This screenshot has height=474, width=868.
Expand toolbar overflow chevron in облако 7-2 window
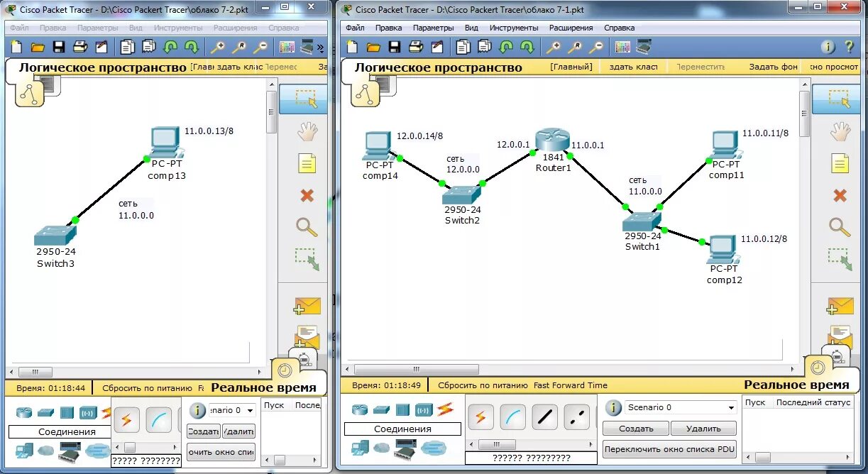320,48
